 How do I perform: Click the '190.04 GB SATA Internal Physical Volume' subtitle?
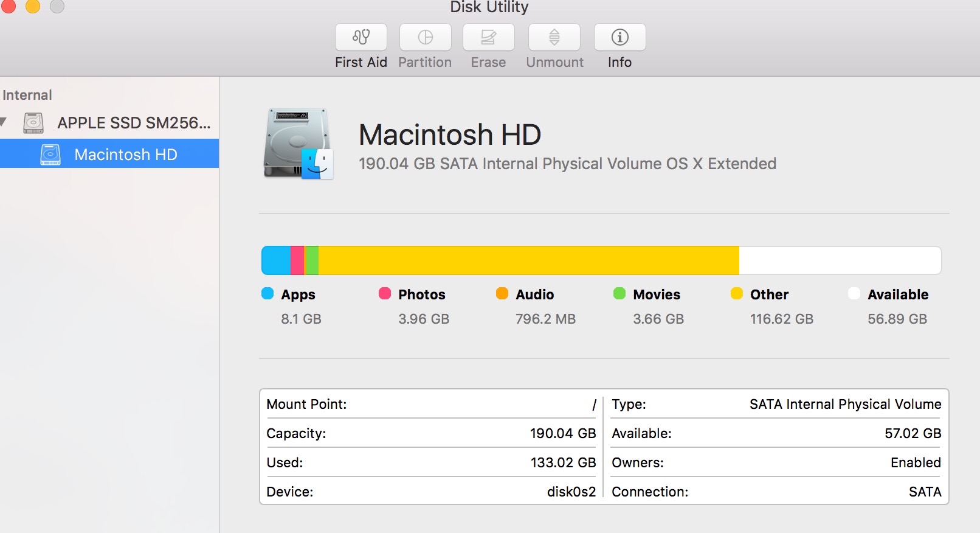click(x=568, y=164)
